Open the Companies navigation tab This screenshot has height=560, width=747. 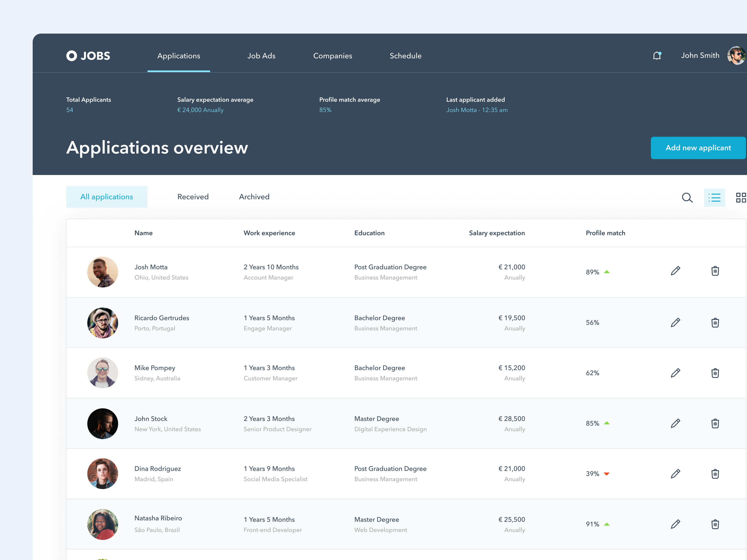pos(332,56)
